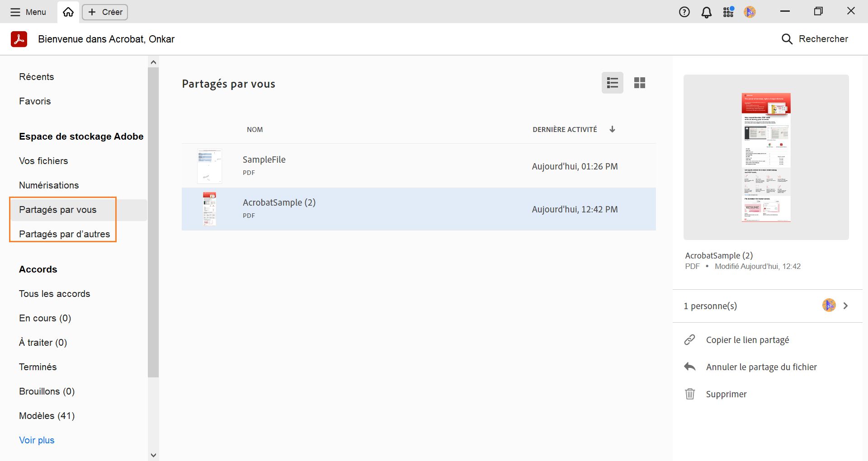Open the SampleFile PDF thumbnail
Image resolution: width=868 pixels, height=461 pixels.
pos(209,166)
